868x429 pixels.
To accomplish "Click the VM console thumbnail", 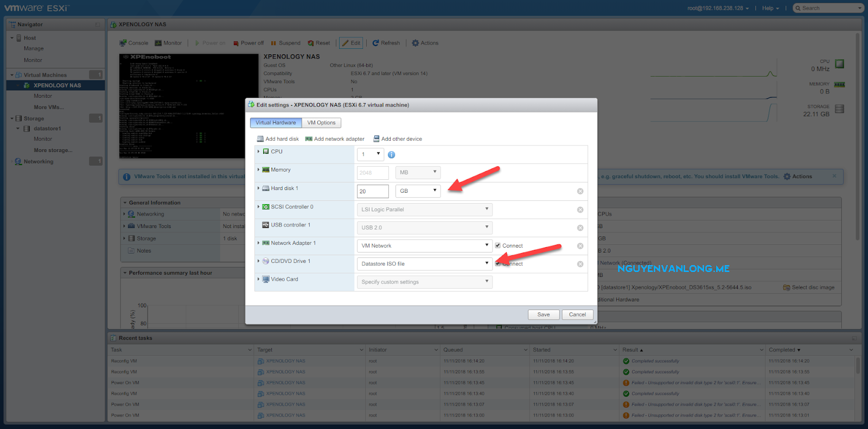I will [189, 106].
